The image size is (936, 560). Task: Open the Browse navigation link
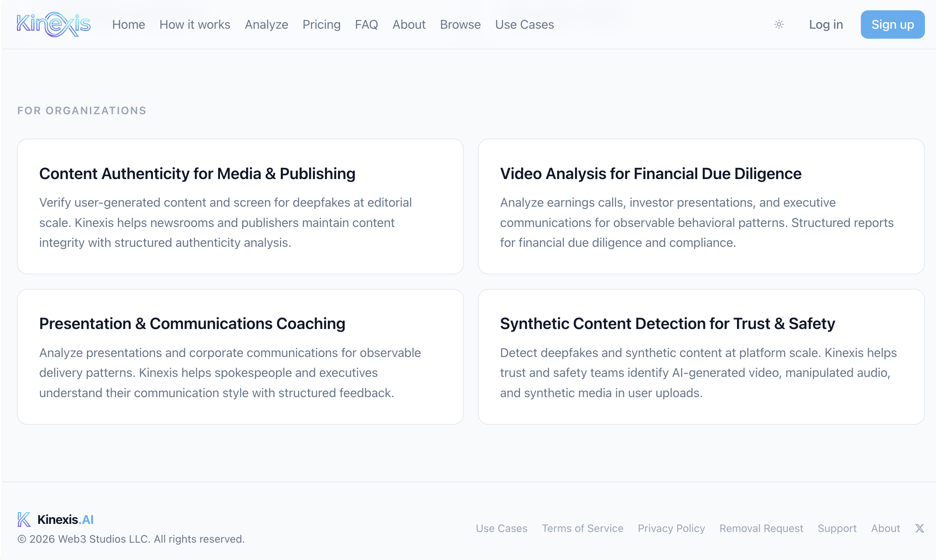(x=460, y=24)
